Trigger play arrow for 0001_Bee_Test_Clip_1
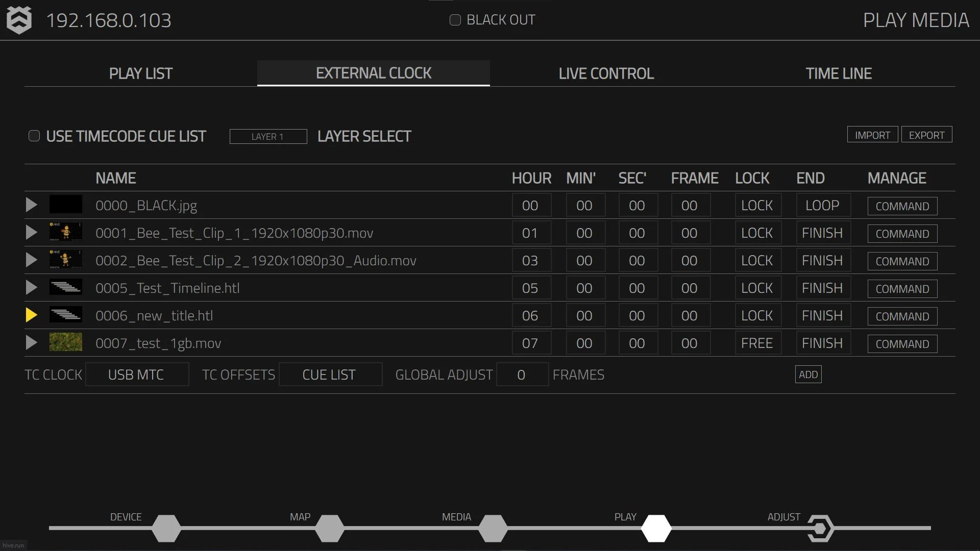 tap(31, 233)
